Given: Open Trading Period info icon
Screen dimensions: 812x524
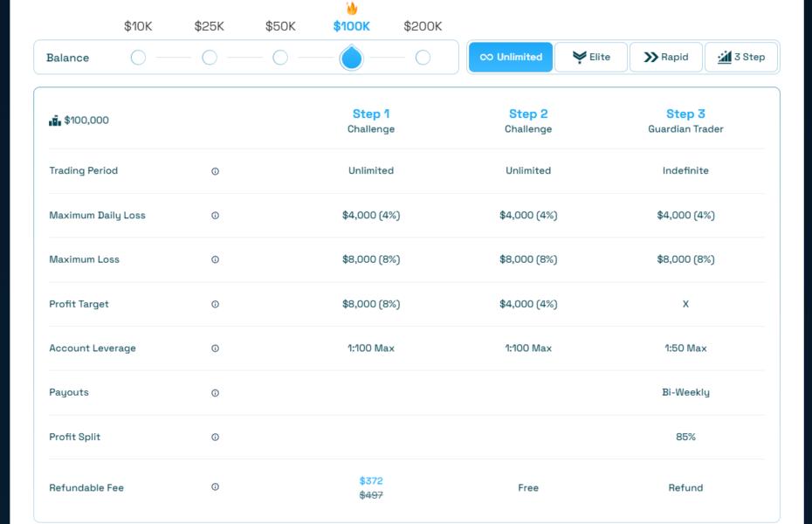Looking at the screenshot, I should 215,171.
